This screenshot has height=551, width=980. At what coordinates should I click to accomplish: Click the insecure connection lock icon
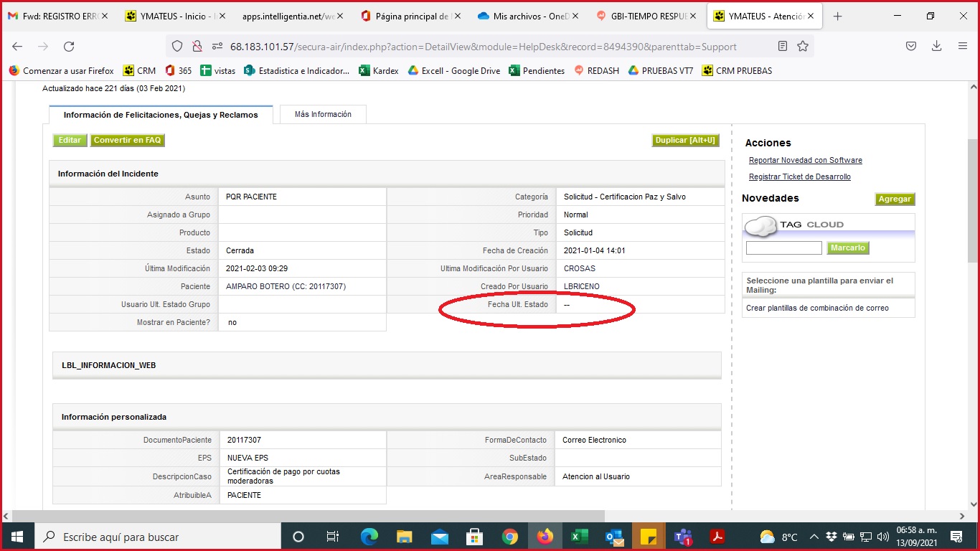[197, 46]
